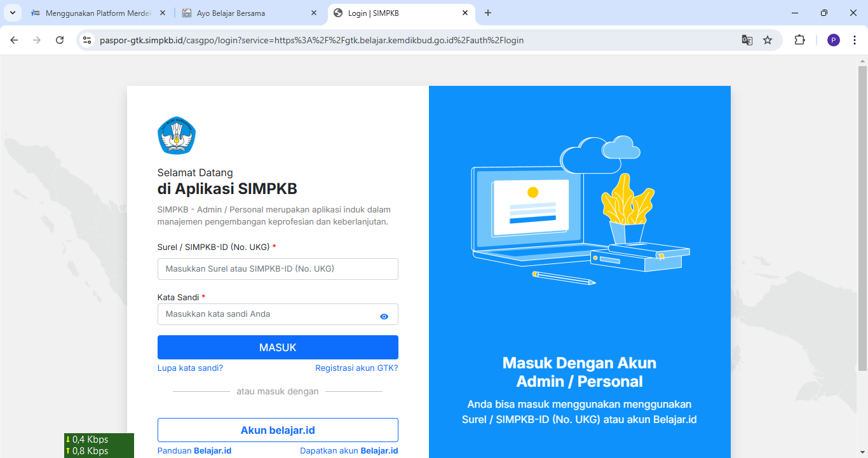
Task: Open the Panduan Belajar.id link
Action: [194, 450]
